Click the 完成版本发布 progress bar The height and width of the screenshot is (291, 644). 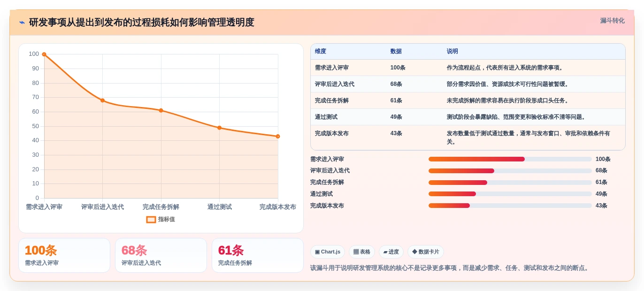click(510, 206)
